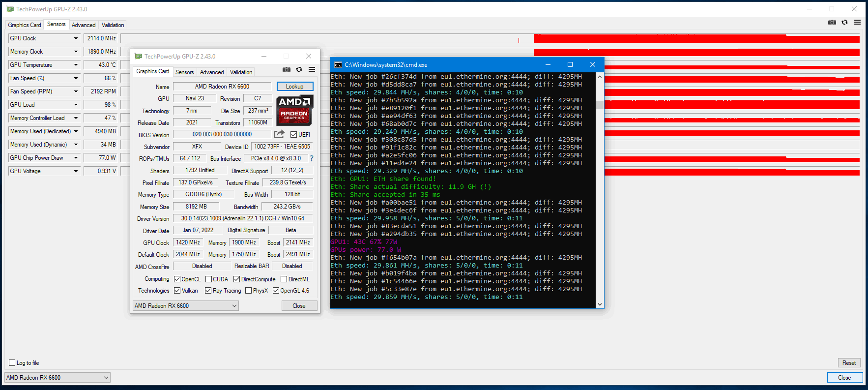Click Memory Clock red sensor graph
This screenshot has width=868, height=390.
(x=696, y=52)
